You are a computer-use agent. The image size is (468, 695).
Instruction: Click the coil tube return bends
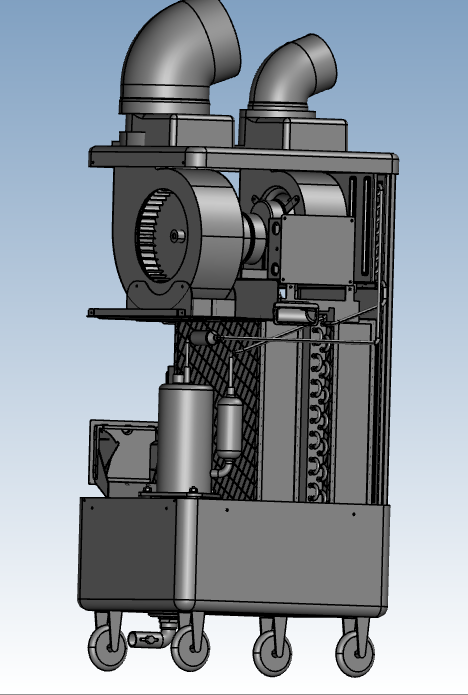coord(320,414)
